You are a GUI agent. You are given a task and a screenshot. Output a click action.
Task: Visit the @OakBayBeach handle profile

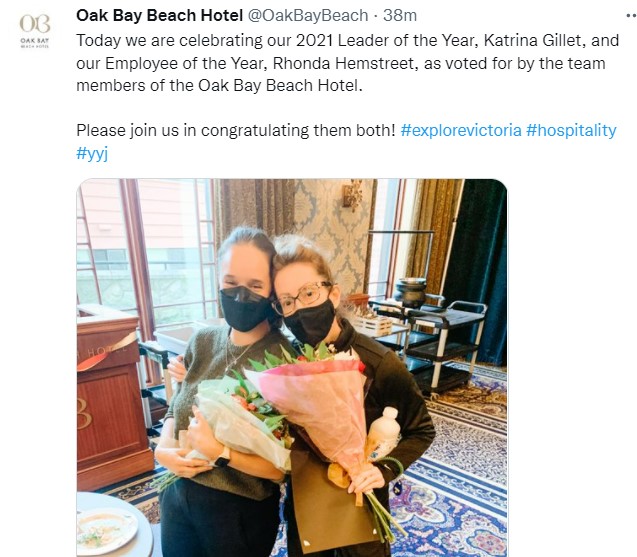pyautogui.click(x=308, y=16)
